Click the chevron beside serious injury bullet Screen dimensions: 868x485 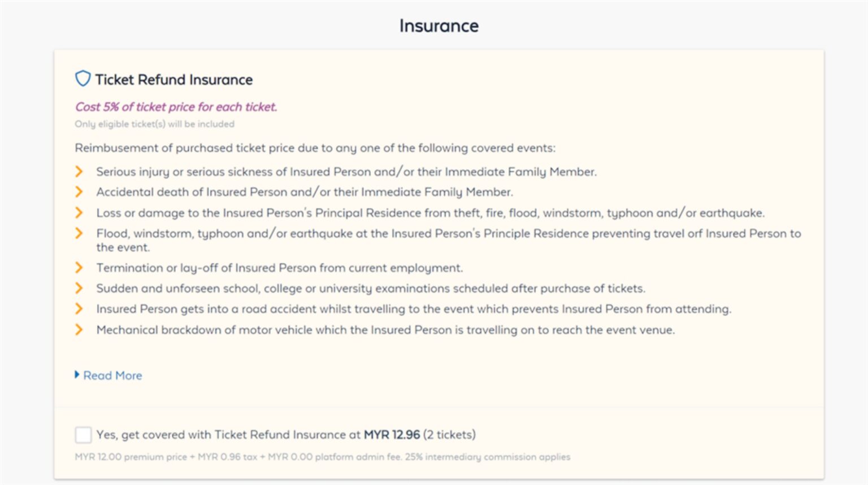point(79,172)
